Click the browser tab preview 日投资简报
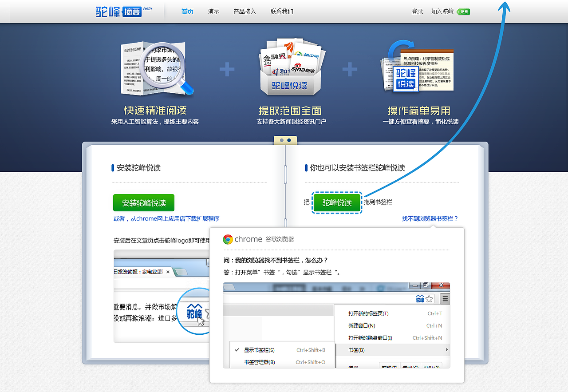Image resolution: width=568 pixels, height=392 pixels. pos(142,271)
